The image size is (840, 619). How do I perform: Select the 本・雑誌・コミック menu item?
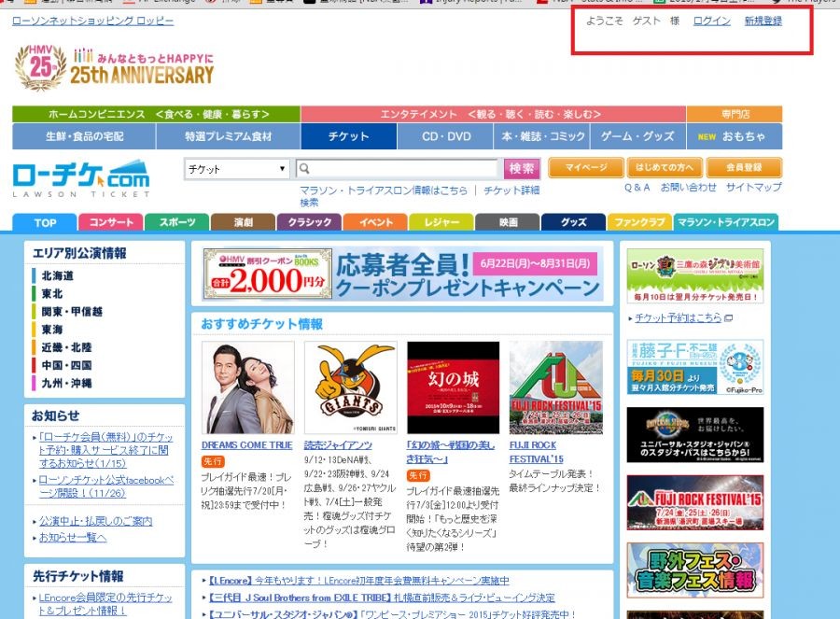542,136
